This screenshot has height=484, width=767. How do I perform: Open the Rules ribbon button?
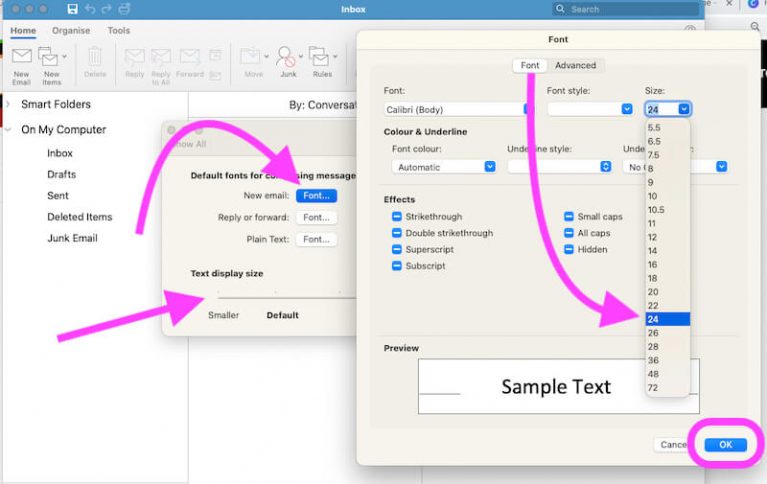[x=322, y=62]
